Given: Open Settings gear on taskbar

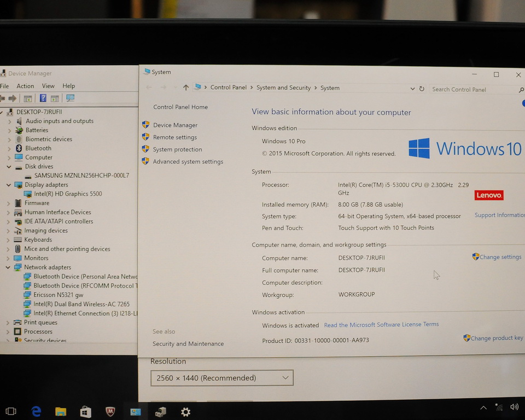Looking at the screenshot, I should click(185, 412).
